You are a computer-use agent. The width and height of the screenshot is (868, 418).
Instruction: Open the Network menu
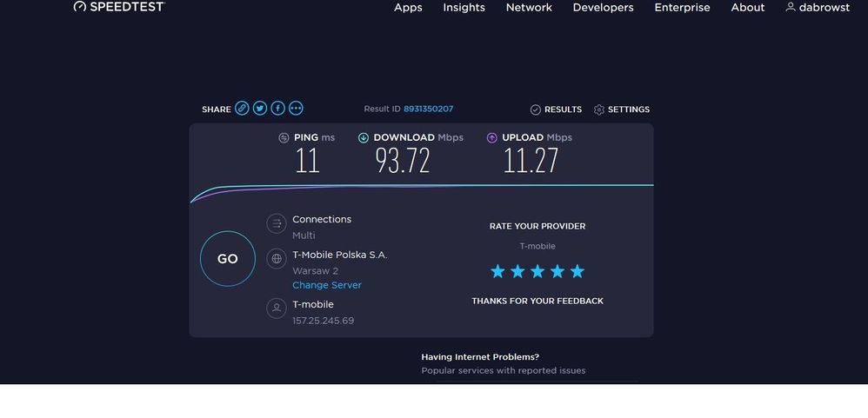click(x=529, y=7)
